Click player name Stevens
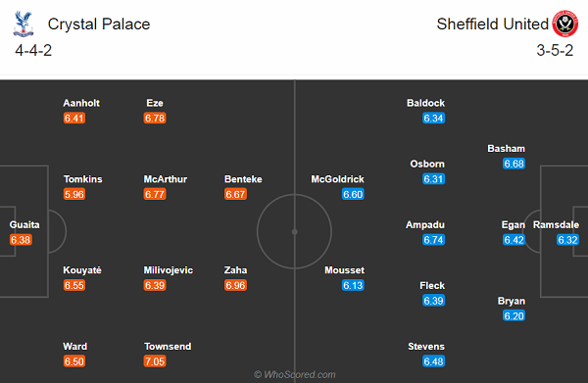The image size is (588, 383). coord(426,347)
